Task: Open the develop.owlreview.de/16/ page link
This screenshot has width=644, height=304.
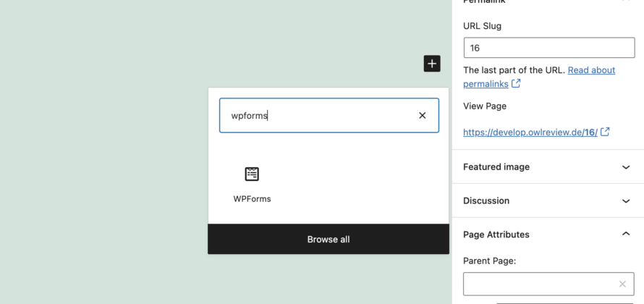Action: point(530,132)
